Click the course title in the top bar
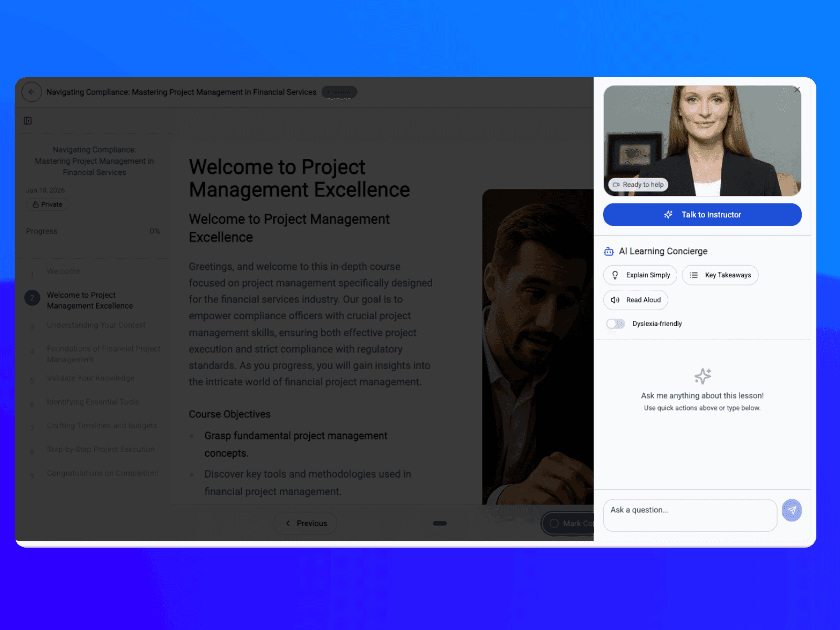840x630 pixels. coord(181,92)
